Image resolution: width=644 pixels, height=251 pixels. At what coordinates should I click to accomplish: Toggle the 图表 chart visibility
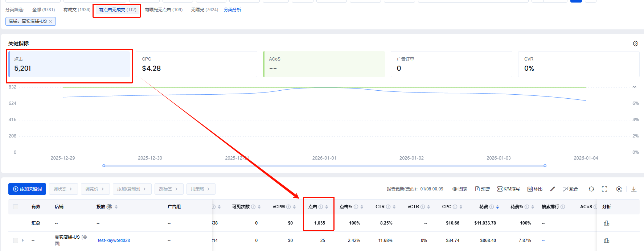[x=460, y=189]
